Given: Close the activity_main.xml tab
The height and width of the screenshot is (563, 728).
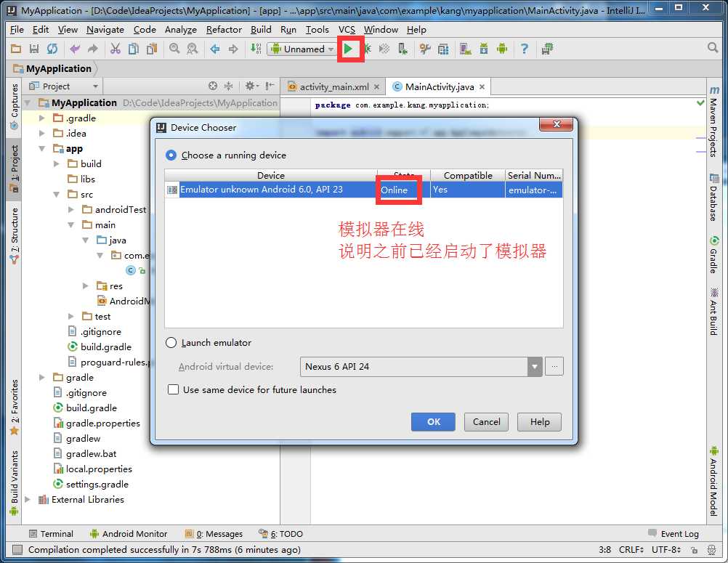Looking at the screenshot, I should (376, 86).
